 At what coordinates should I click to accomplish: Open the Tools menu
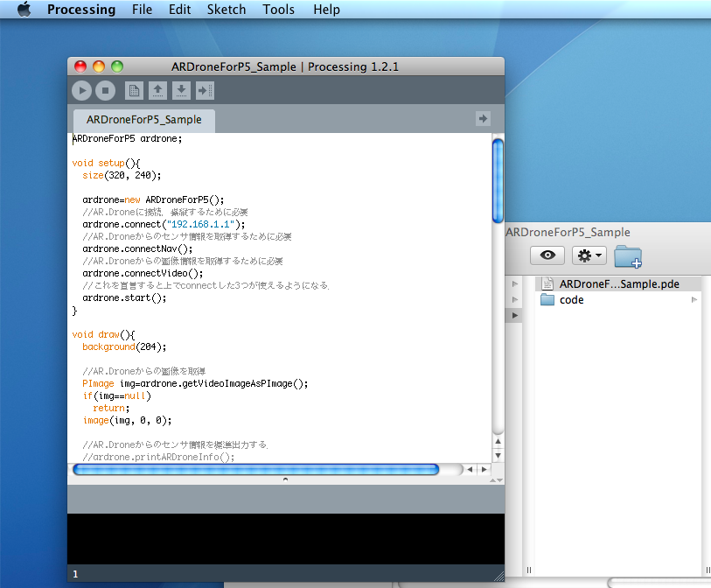coord(278,9)
